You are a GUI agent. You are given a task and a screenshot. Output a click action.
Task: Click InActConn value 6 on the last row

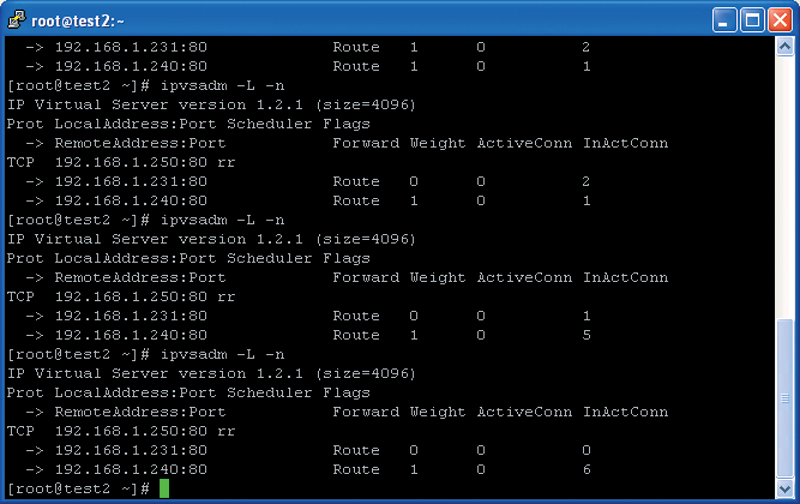coord(587,469)
